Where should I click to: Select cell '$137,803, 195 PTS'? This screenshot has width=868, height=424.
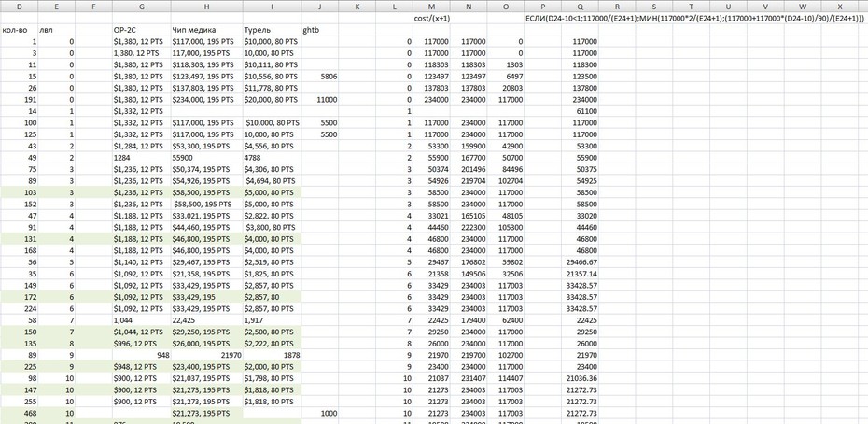click(x=206, y=88)
